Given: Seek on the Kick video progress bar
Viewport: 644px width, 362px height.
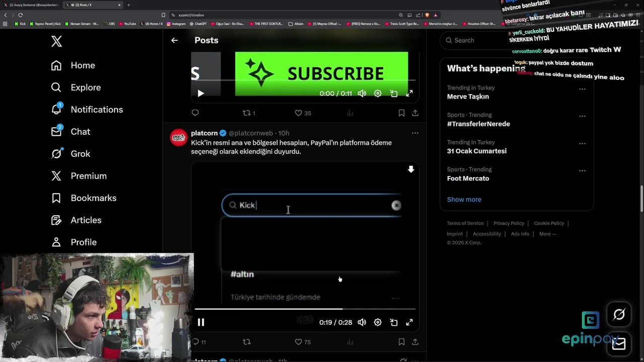Looking at the screenshot, I should 305,309.
